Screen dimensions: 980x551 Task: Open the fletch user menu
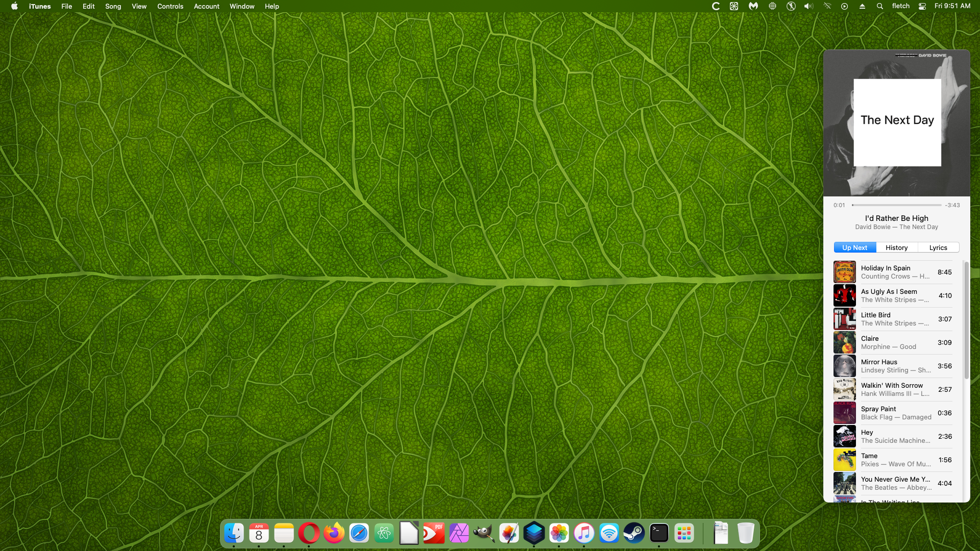pos(900,6)
